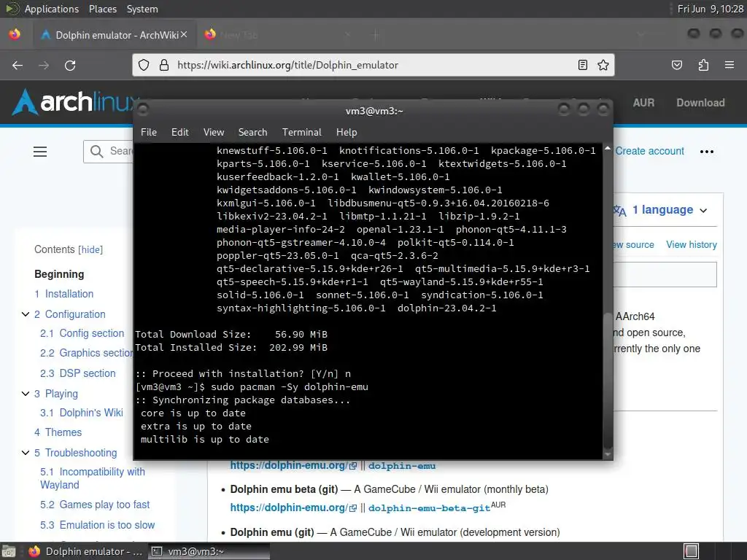Click the MATE menu logo icon
Screen dimensions: 747x560
coord(12,9)
